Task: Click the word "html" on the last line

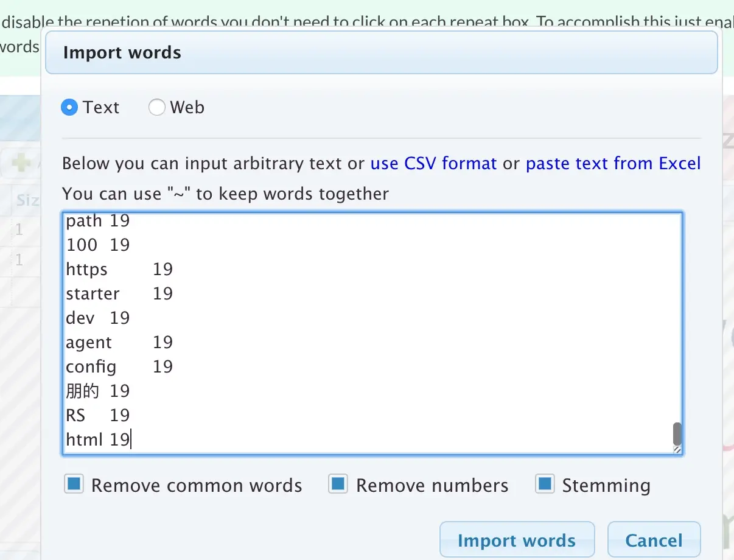Action: click(x=84, y=440)
